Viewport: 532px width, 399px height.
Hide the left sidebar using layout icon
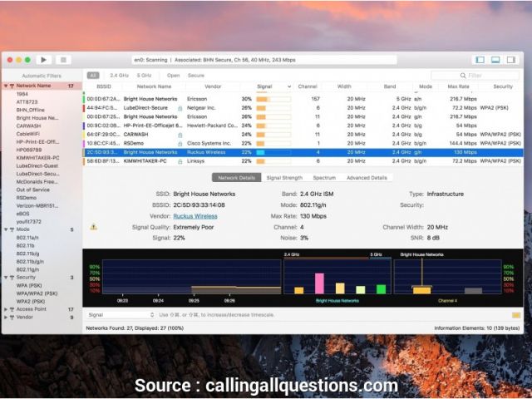479,60
